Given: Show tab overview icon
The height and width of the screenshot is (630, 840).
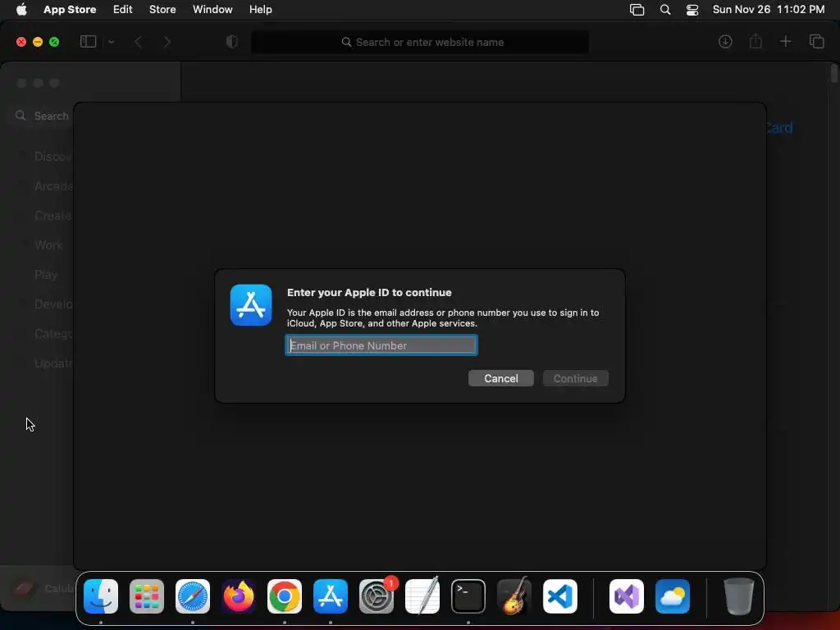Looking at the screenshot, I should [x=816, y=41].
